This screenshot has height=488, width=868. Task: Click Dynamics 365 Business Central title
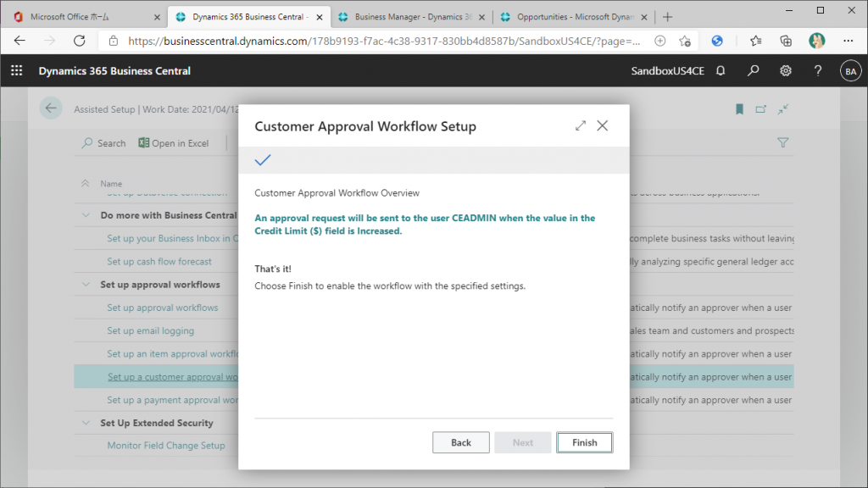tap(114, 71)
